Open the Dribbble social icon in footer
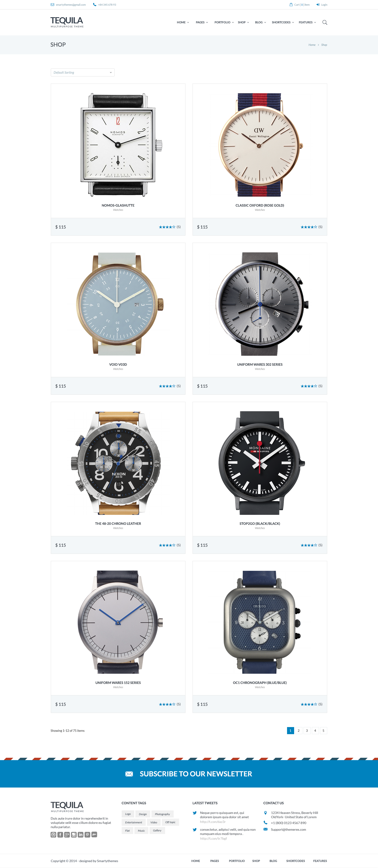 tap(53, 834)
